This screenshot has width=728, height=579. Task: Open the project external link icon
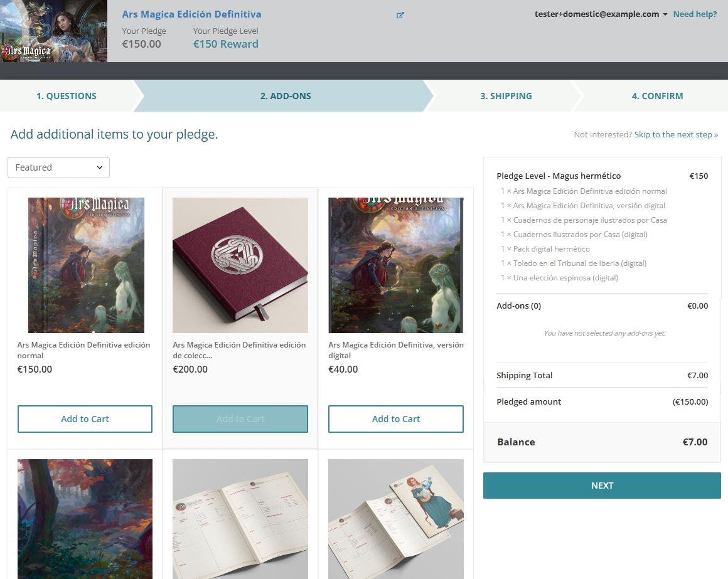400,15
